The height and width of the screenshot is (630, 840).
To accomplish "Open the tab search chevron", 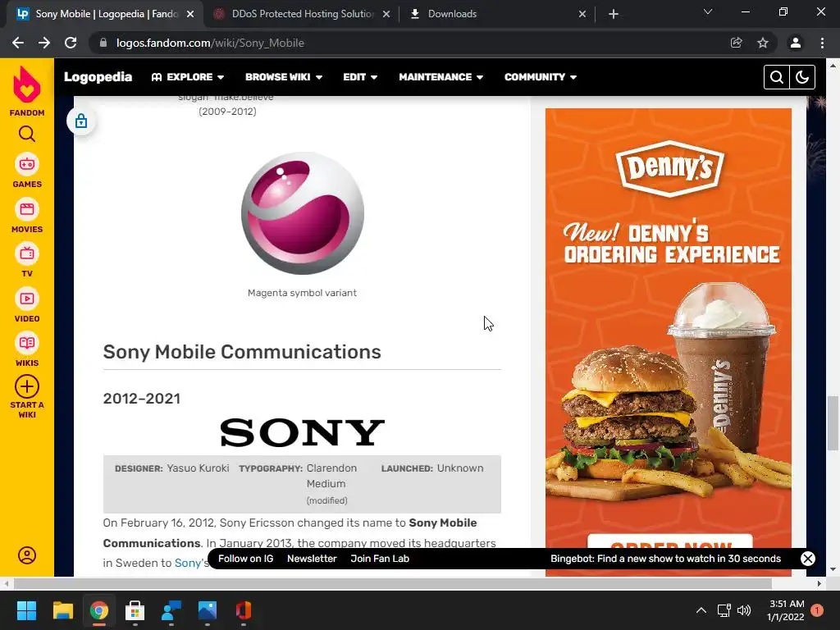I will coord(708,11).
